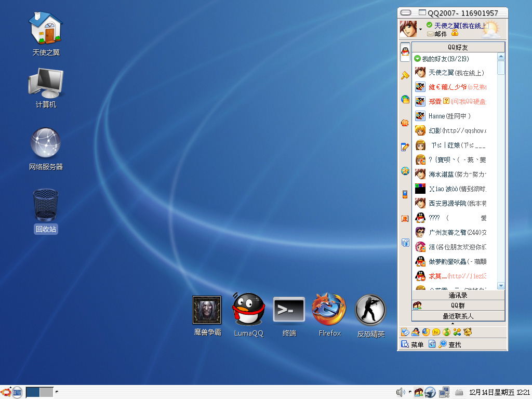Select friend 广州友善之臂 in the list

450,232
